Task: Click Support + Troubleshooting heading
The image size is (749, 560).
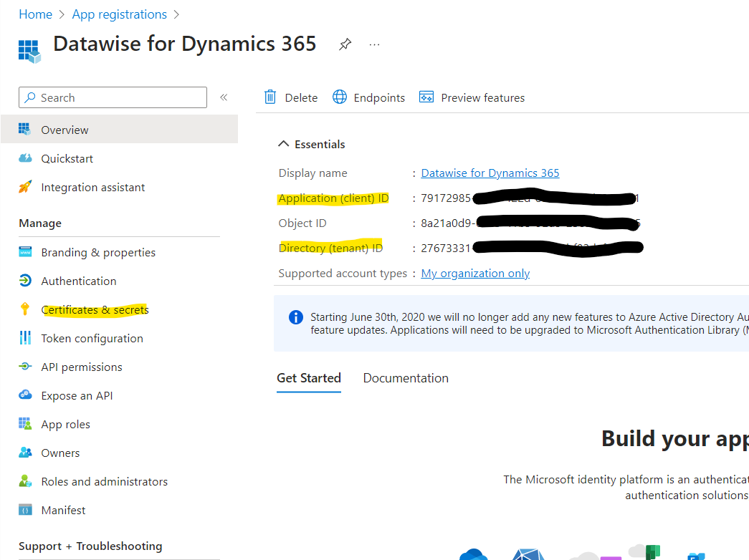Action: pos(90,546)
